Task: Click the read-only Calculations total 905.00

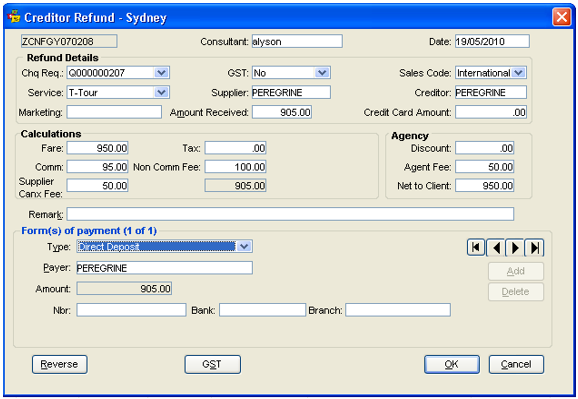Action: [x=236, y=185]
